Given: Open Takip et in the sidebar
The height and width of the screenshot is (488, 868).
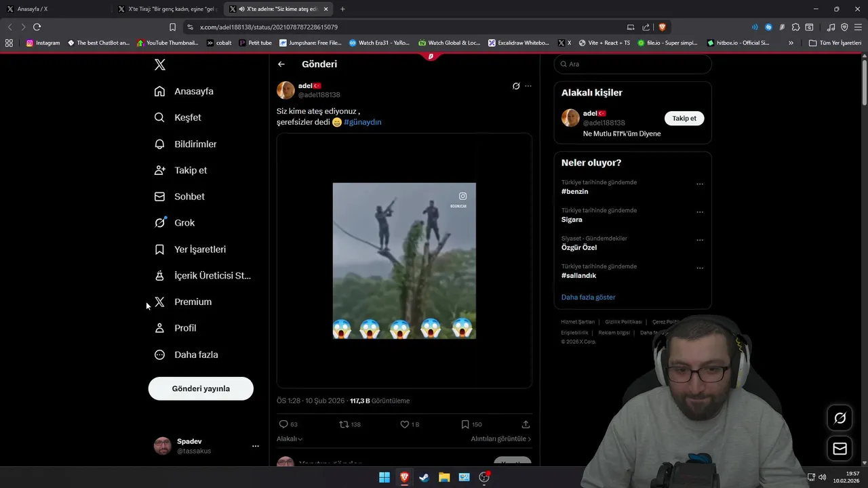Looking at the screenshot, I should point(180,170).
